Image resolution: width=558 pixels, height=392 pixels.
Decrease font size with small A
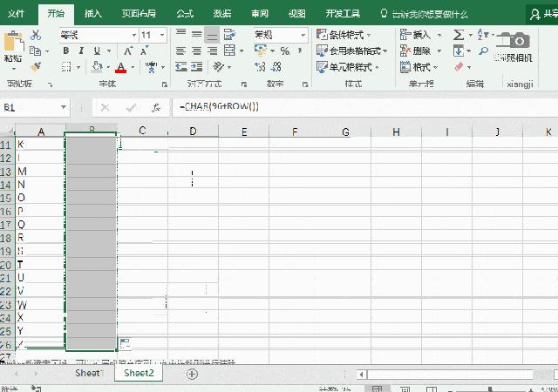tap(144, 51)
